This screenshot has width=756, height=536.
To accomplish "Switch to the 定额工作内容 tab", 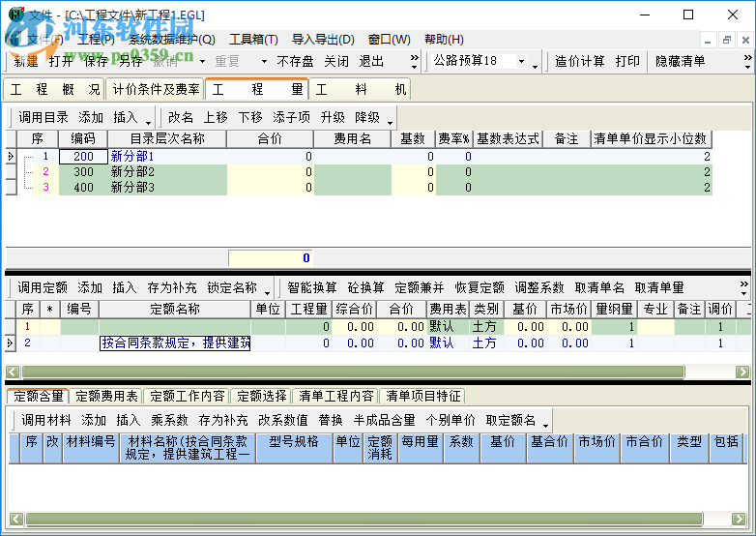I will click(x=188, y=396).
